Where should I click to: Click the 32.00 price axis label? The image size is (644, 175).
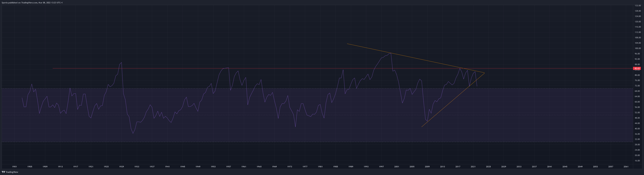637,139
